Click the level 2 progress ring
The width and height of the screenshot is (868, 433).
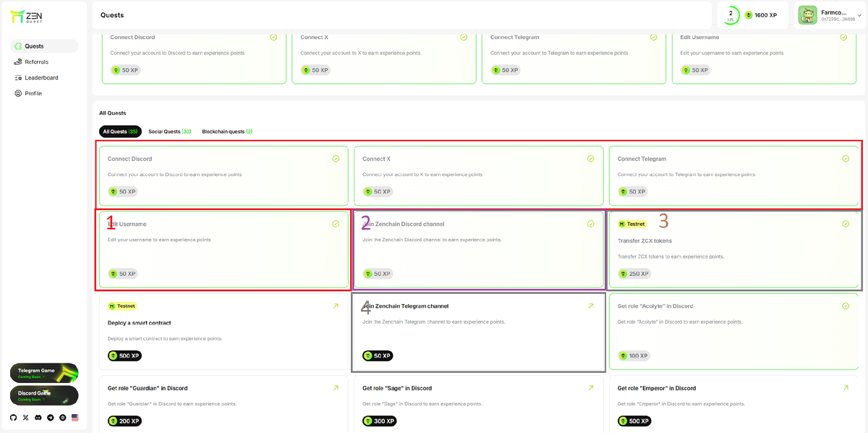click(731, 15)
